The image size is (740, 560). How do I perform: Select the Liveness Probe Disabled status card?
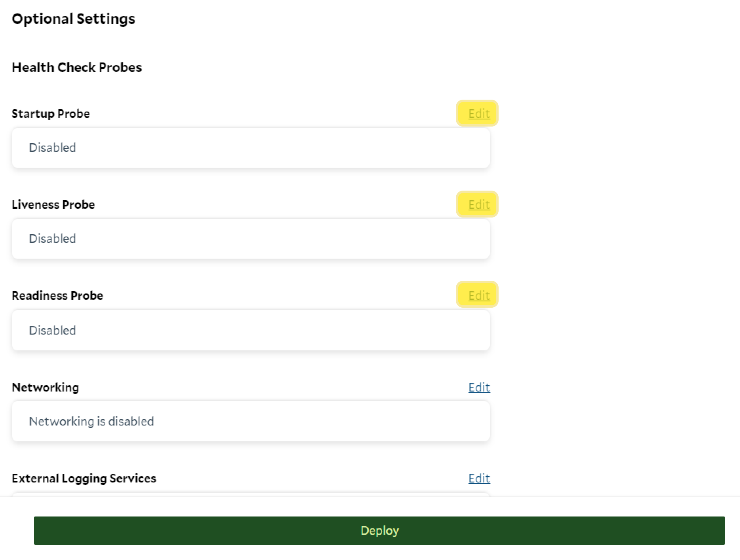click(251, 239)
